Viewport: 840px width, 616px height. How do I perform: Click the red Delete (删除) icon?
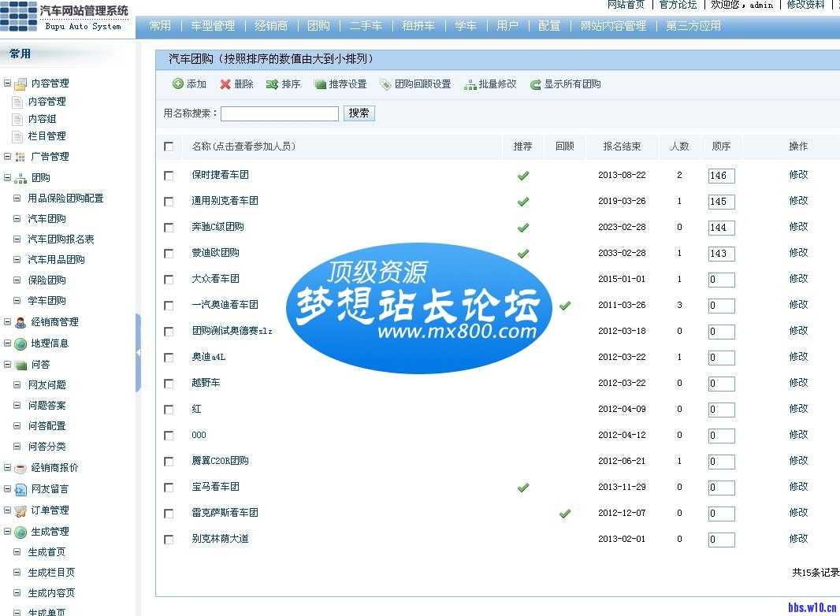225,84
